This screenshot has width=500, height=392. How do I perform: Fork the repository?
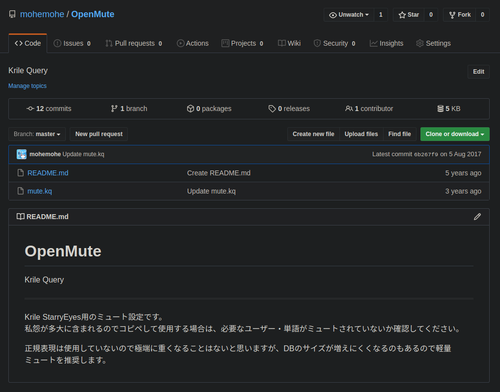pos(460,15)
